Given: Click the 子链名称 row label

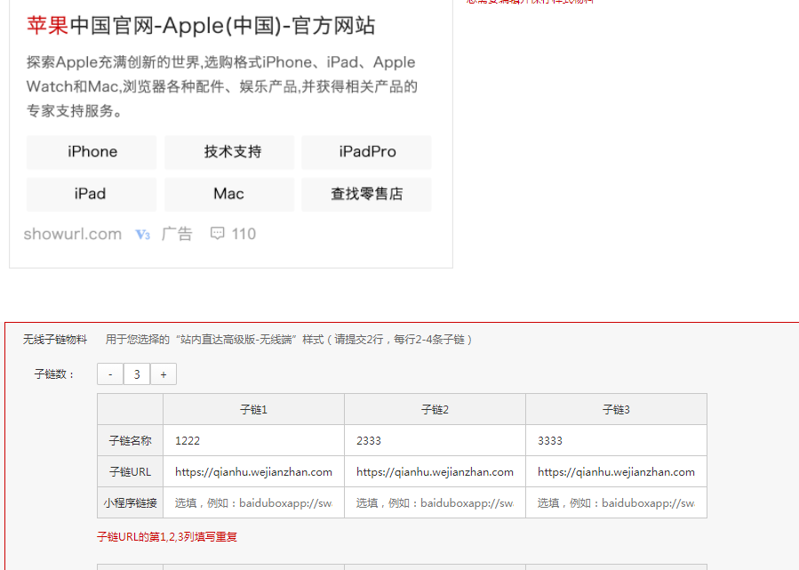Looking at the screenshot, I should tap(130, 441).
